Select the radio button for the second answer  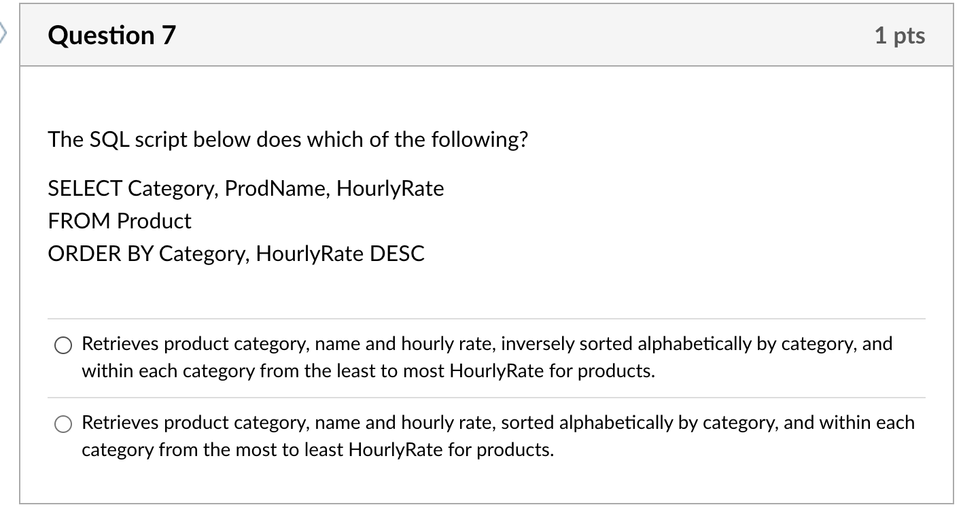(x=63, y=423)
